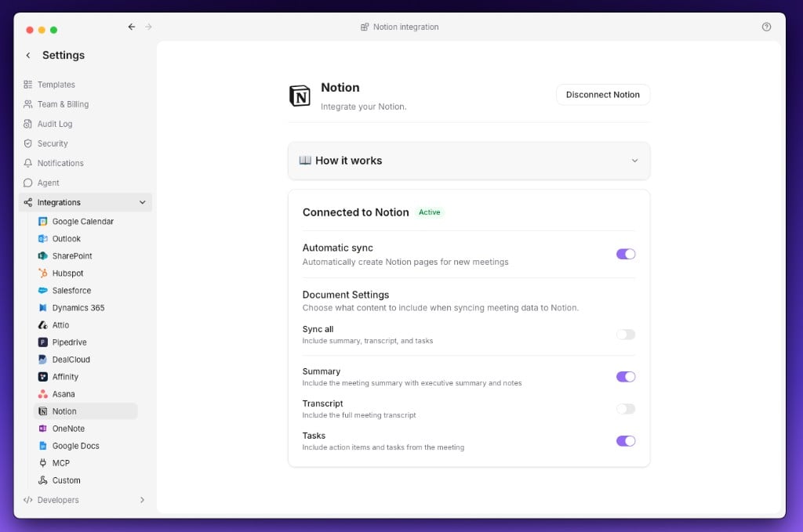Expand the Developers section chevron
The width and height of the screenshot is (803, 532).
(x=143, y=500)
